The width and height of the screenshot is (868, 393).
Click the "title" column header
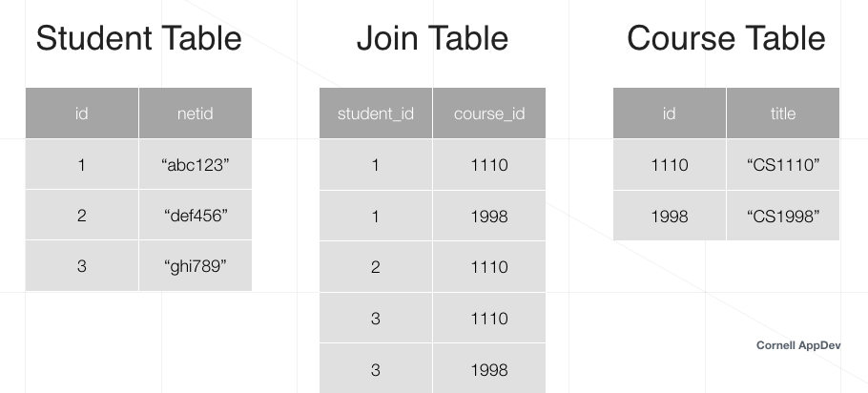(783, 114)
